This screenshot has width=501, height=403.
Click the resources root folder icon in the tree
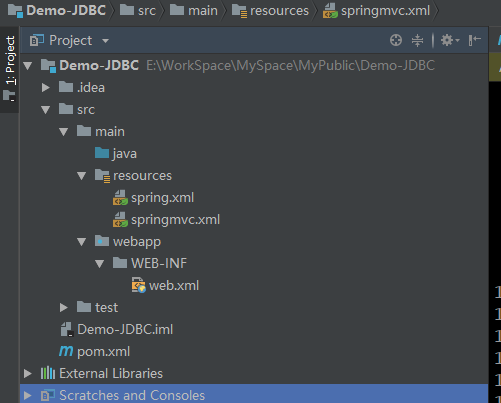pyautogui.click(x=102, y=176)
